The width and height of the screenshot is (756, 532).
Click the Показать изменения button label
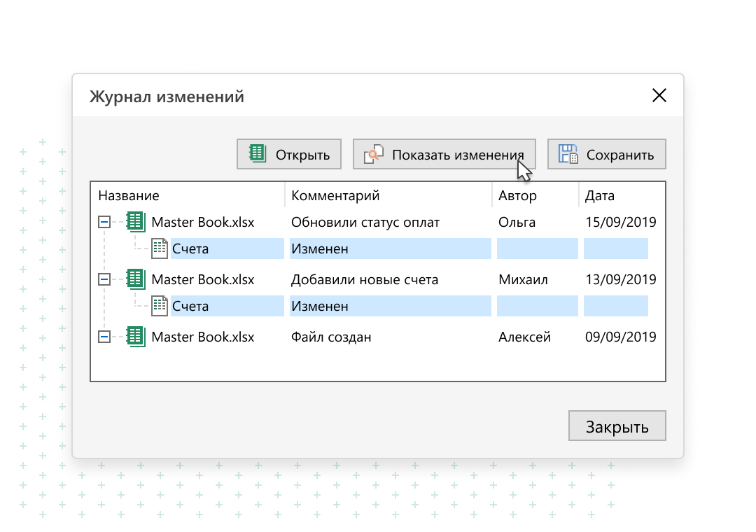click(x=457, y=155)
